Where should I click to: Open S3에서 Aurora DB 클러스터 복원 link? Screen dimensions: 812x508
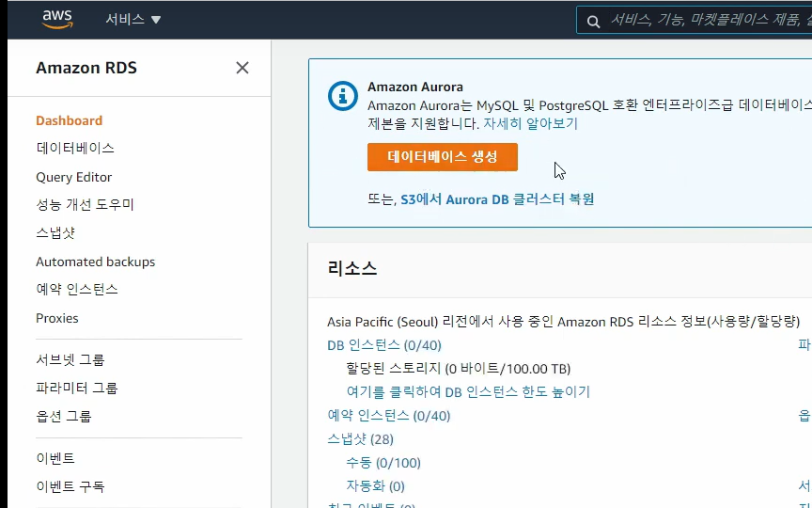[497, 199]
